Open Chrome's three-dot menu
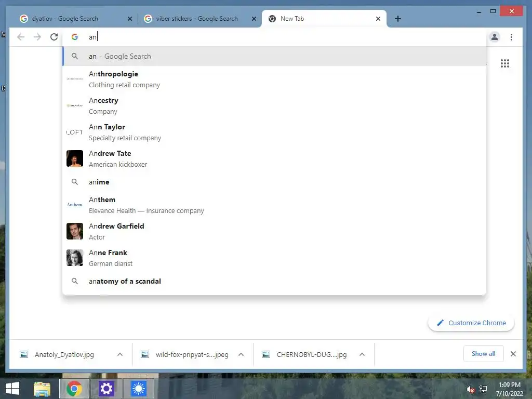This screenshot has width=532, height=399. [511, 37]
